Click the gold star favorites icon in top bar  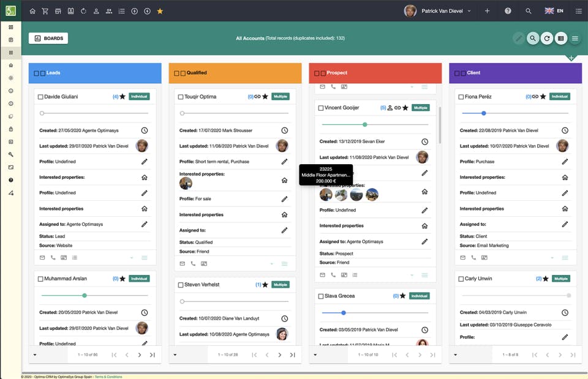(x=160, y=11)
